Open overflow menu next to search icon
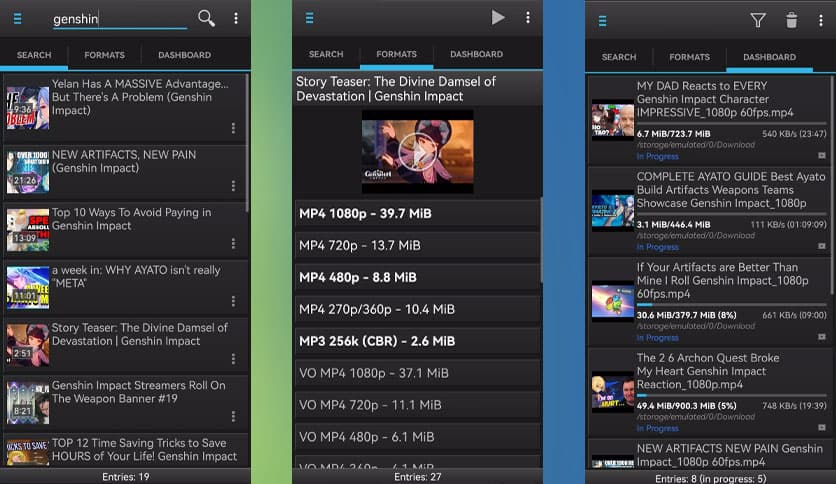The height and width of the screenshot is (484, 836). click(x=236, y=18)
